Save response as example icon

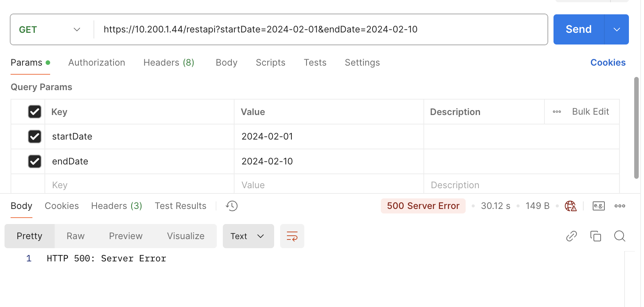[x=598, y=206]
